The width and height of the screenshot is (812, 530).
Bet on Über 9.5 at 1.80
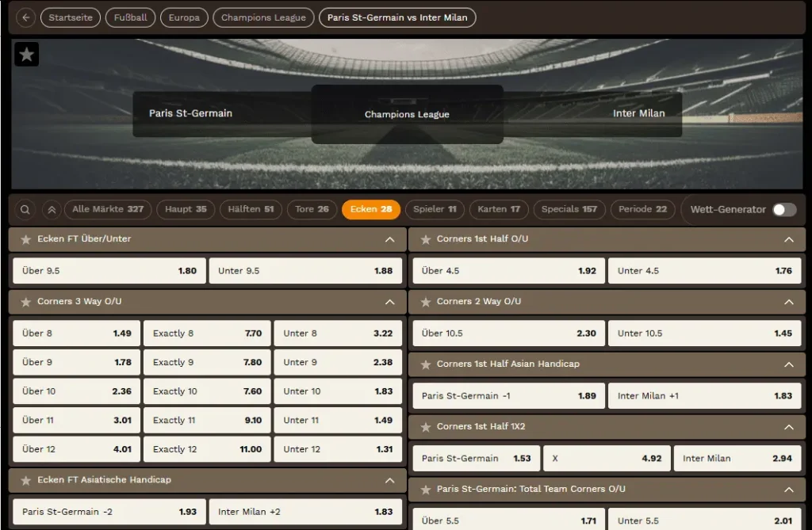point(109,271)
